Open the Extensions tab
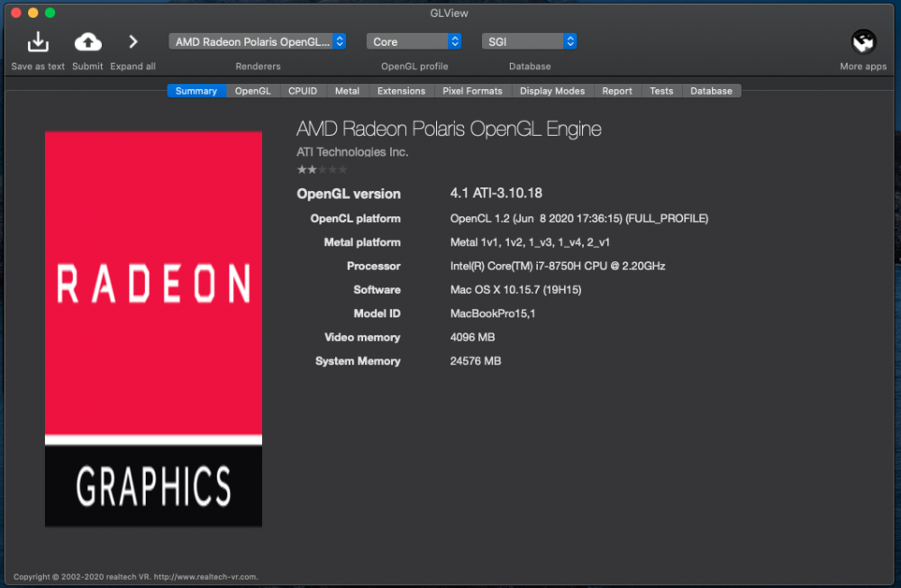Screen dimensions: 901x588 (x=401, y=91)
